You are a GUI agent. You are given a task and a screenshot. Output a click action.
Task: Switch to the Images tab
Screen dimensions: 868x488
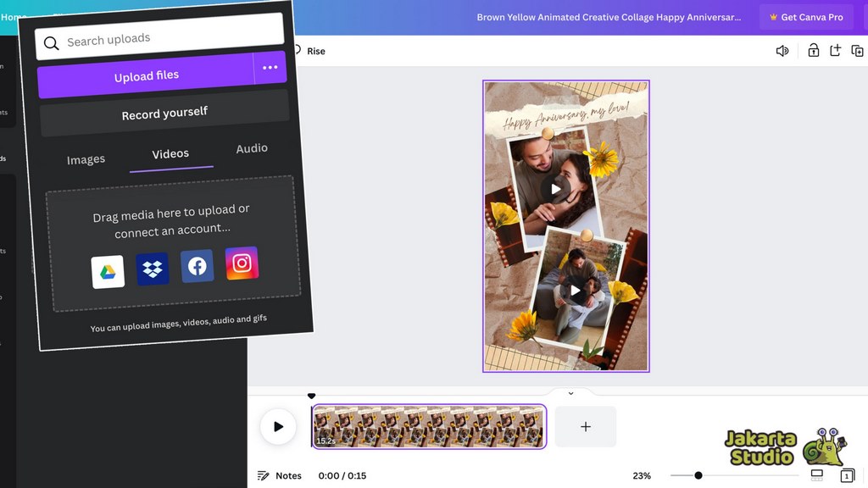[x=86, y=159]
